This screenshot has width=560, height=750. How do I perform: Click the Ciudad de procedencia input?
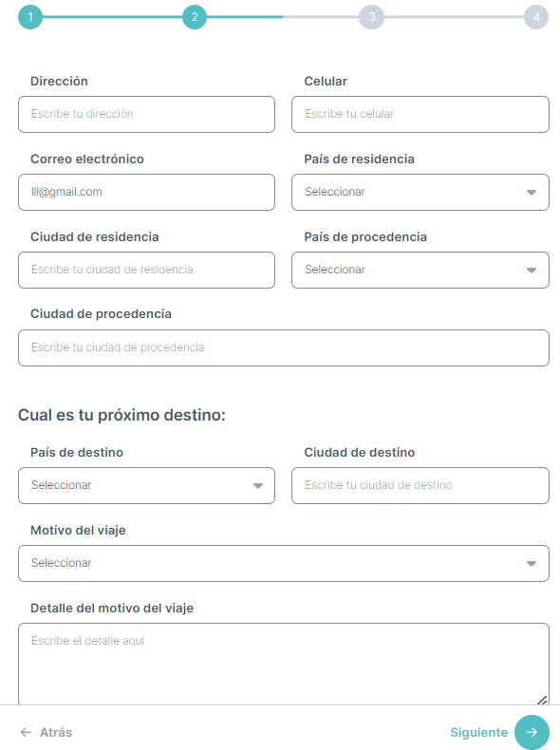(x=283, y=347)
